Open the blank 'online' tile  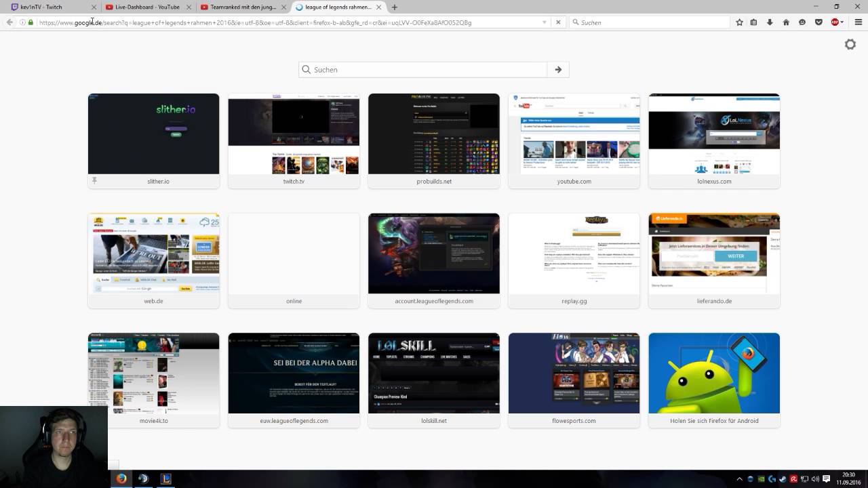point(294,260)
